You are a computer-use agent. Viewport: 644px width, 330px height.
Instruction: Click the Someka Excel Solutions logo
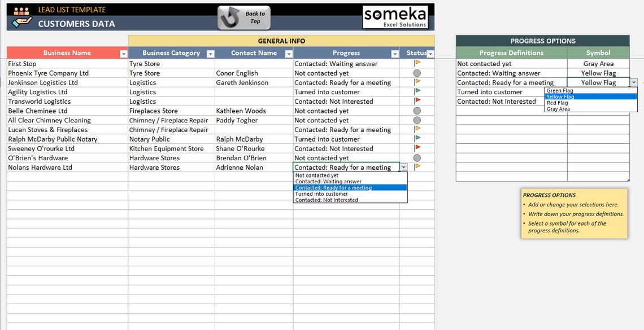[x=395, y=17]
